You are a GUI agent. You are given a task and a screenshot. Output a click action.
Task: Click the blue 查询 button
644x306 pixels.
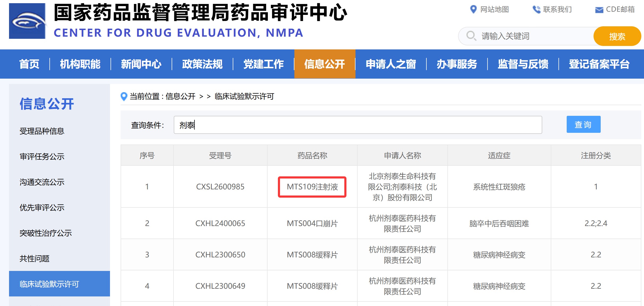pos(583,124)
